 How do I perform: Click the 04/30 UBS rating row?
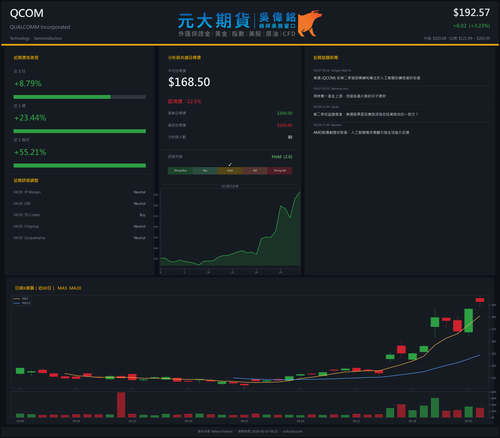80,203
